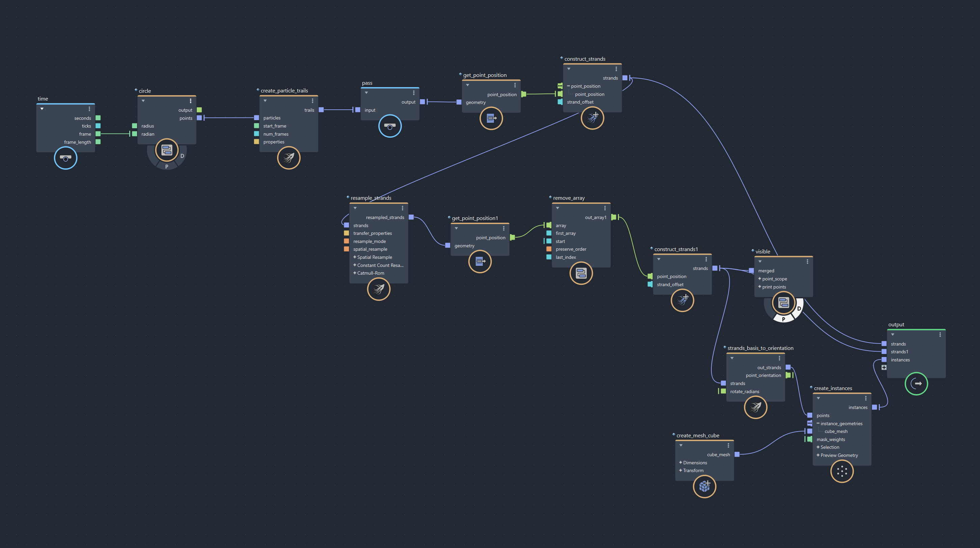The width and height of the screenshot is (980, 548).
Task: Select the resample_strands node title
Action: (371, 198)
